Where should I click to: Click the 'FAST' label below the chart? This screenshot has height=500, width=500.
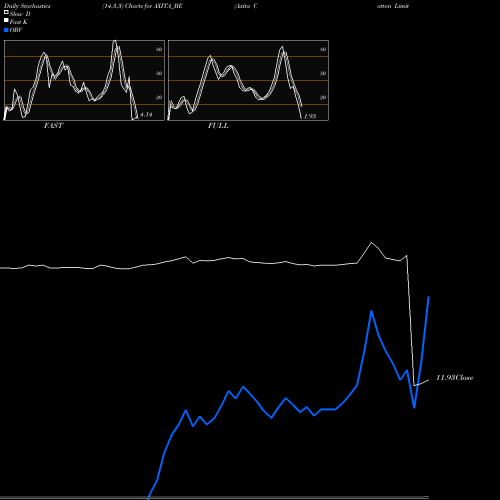coord(53,126)
